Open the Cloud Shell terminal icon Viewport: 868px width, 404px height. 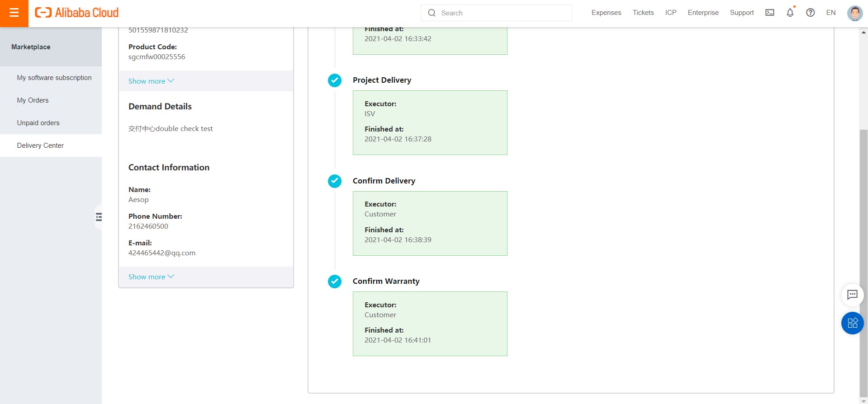[x=769, y=13]
